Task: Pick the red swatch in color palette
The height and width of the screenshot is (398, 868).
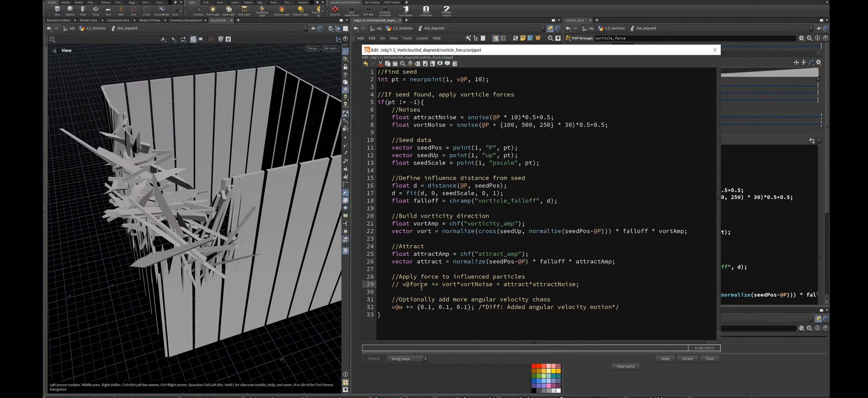Action: pos(534,366)
